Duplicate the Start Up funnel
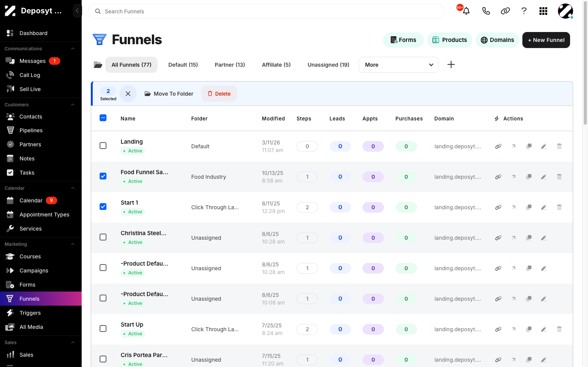Image resolution: width=588 pixels, height=367 pixels. [529, 329]
